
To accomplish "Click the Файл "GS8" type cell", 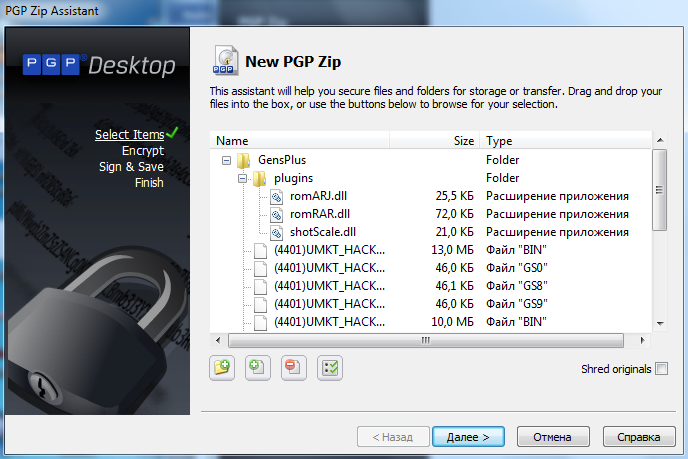I will coord(516,286).
